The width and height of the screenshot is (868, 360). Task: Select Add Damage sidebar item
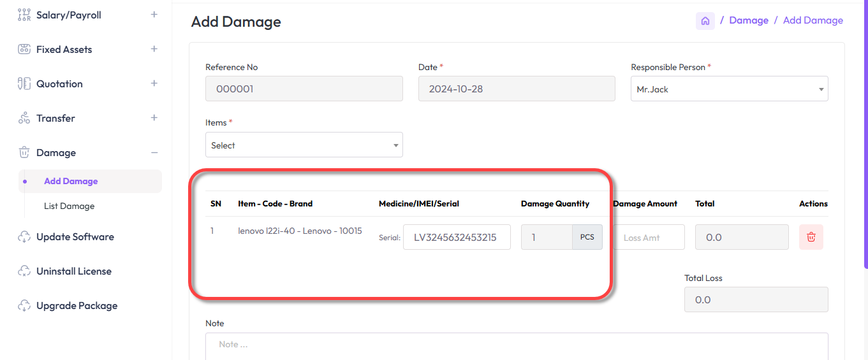pyautogui.click(x=71, y=181)
